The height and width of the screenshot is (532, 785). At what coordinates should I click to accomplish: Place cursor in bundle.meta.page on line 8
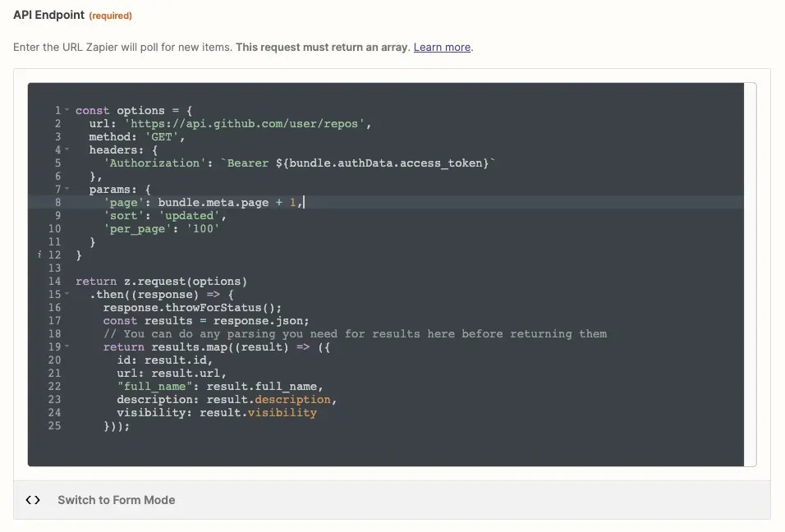(213, 203)
